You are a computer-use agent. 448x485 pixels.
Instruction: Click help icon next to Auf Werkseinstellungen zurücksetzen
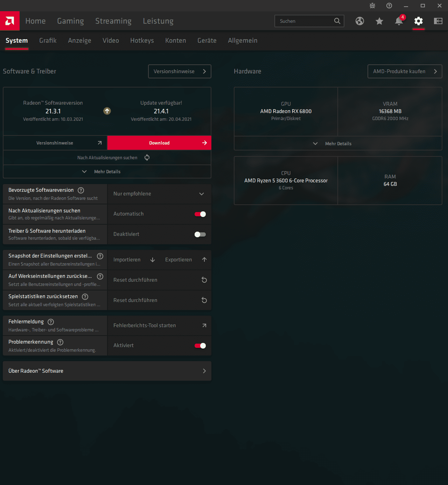coord(100,276)
